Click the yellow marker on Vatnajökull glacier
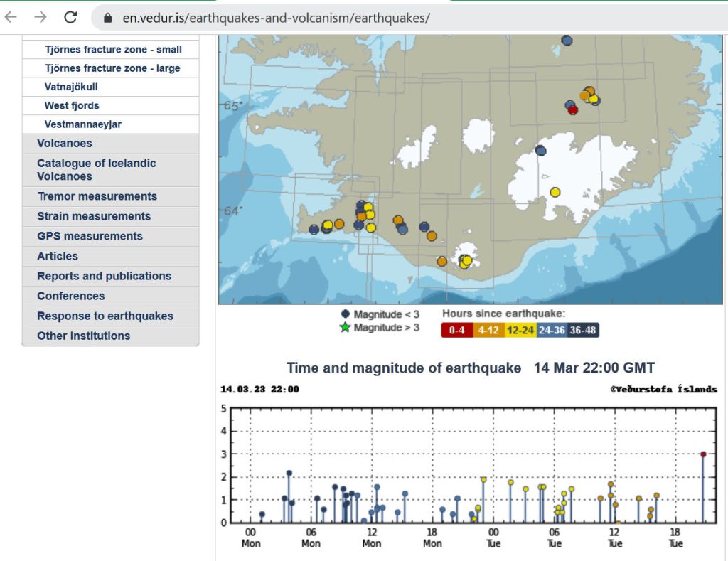 click(555, 192)
